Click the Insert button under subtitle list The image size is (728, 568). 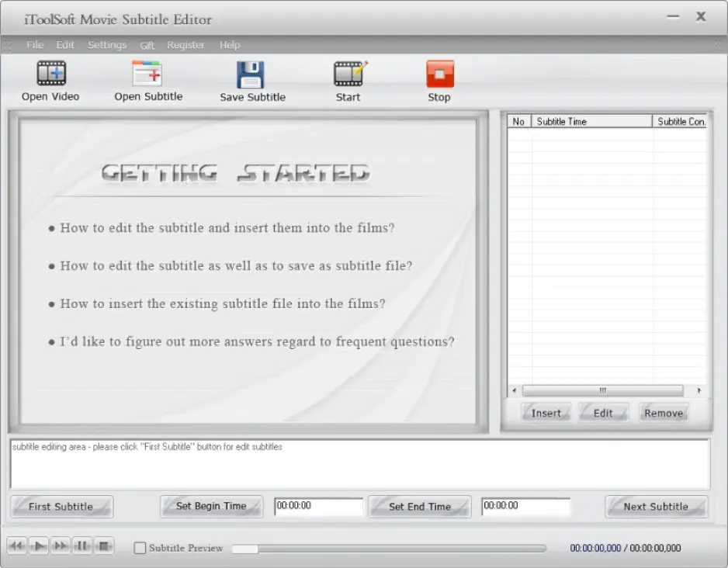(546, 413)
